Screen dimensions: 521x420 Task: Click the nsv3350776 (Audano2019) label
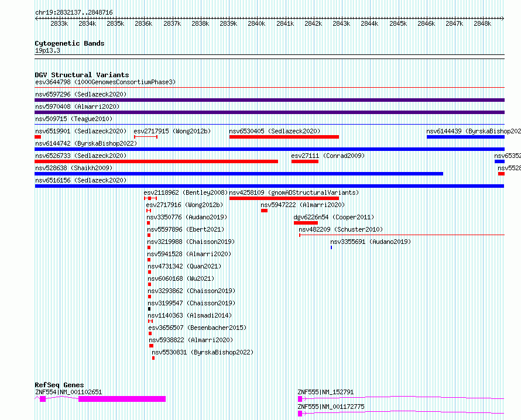(187, 217)
